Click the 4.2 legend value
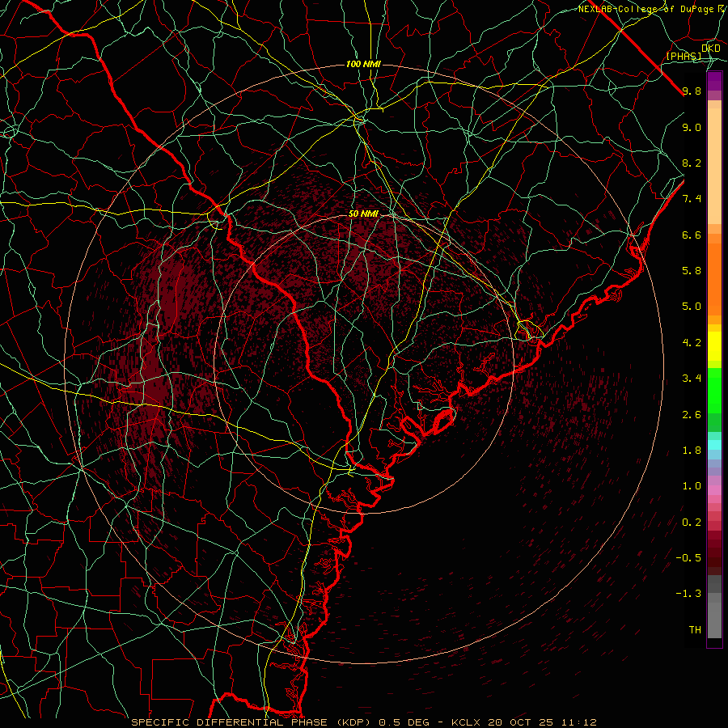 (692, 343)
